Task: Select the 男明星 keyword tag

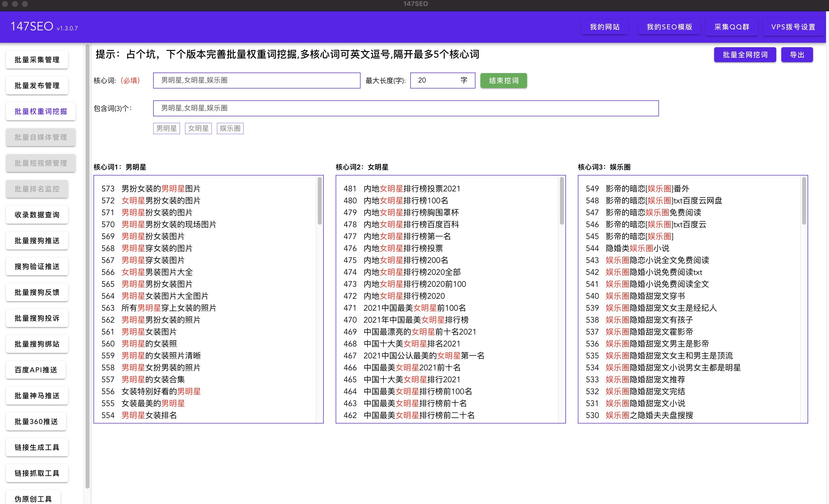Action: (167, 128)
